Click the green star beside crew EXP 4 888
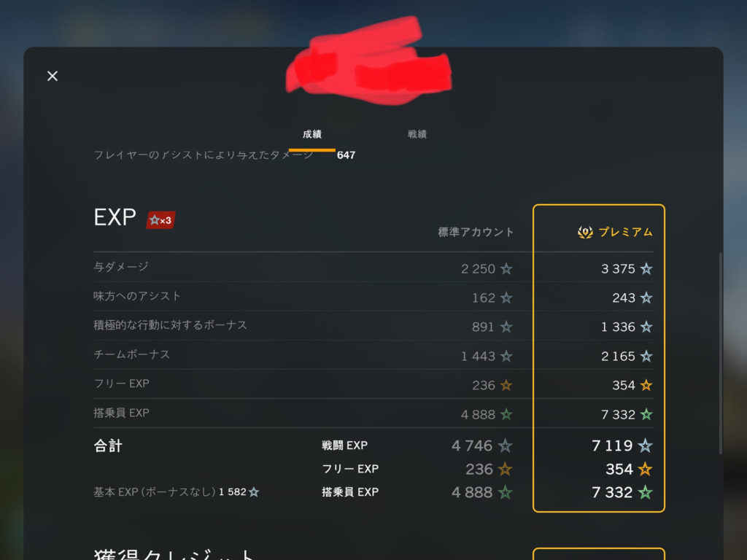 (x=506, y=414)
